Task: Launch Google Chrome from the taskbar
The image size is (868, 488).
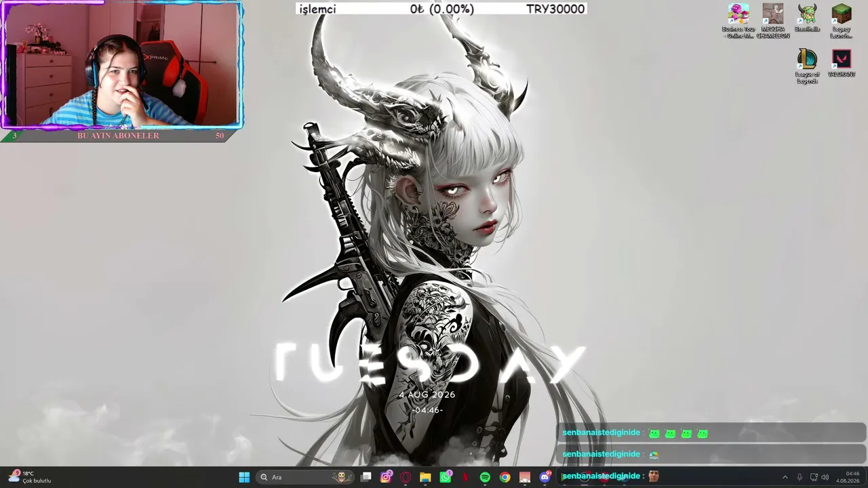Action: (x=505, y=477)
